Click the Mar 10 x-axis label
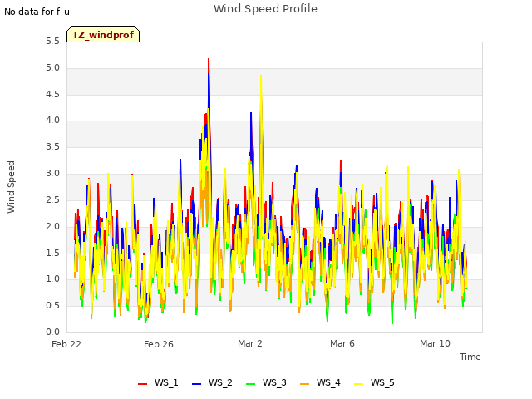532x399 pixels. 435,343
